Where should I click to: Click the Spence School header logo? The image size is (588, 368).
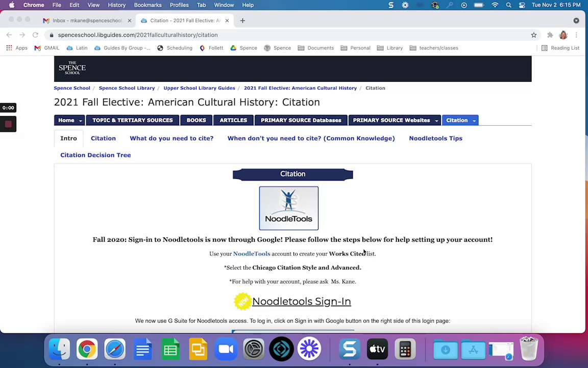pyautogui.click(x=72, y=68)
